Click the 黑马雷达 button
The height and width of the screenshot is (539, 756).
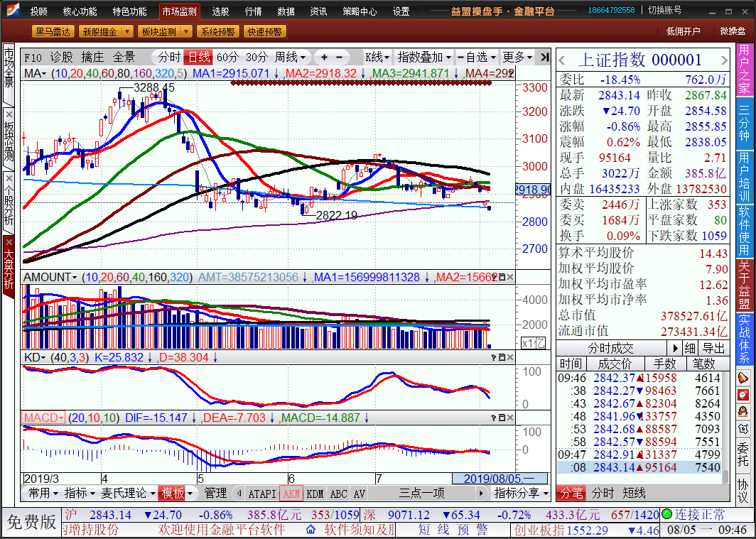tap(53, 32)
